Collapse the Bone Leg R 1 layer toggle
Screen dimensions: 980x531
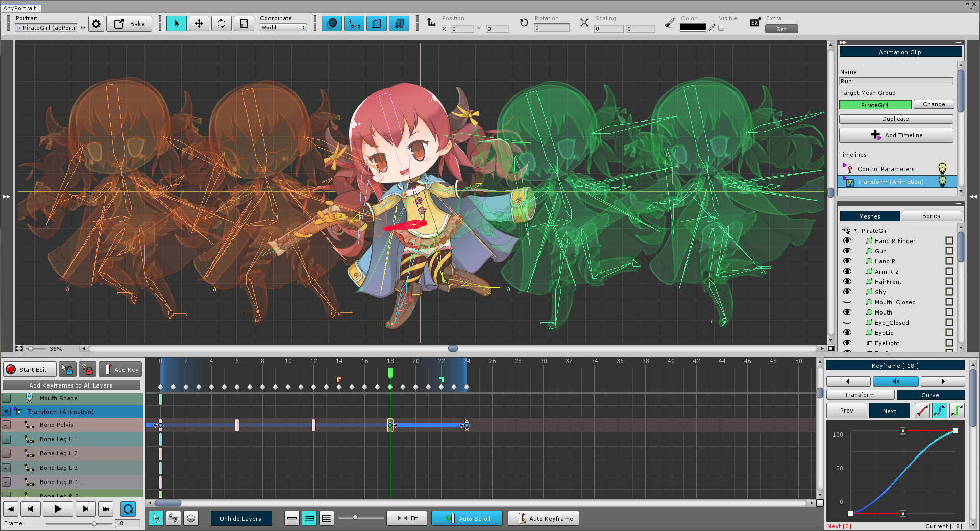point(6,481)
